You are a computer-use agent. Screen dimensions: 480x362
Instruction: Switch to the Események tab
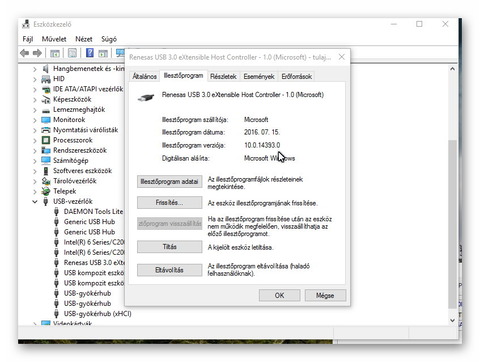tap(259, 76)
